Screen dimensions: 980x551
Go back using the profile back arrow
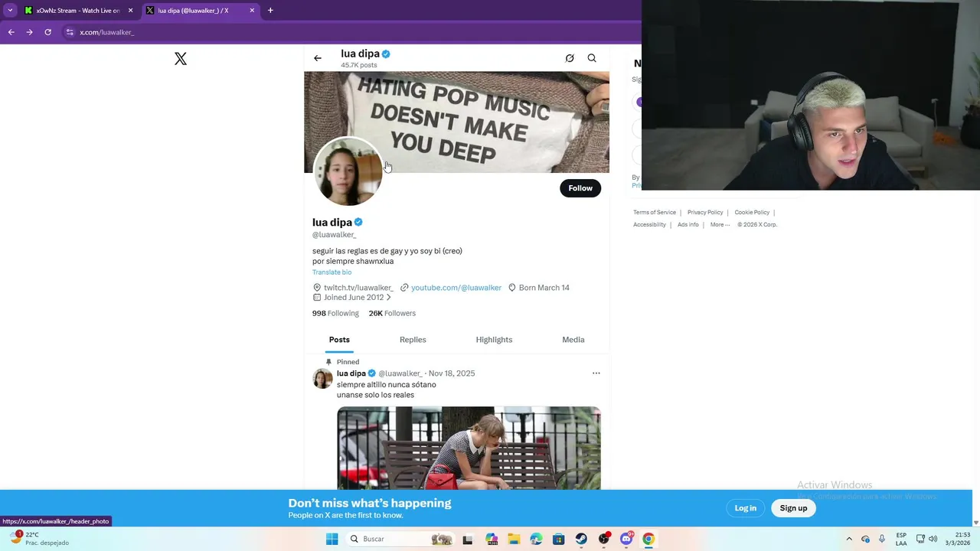318,58
